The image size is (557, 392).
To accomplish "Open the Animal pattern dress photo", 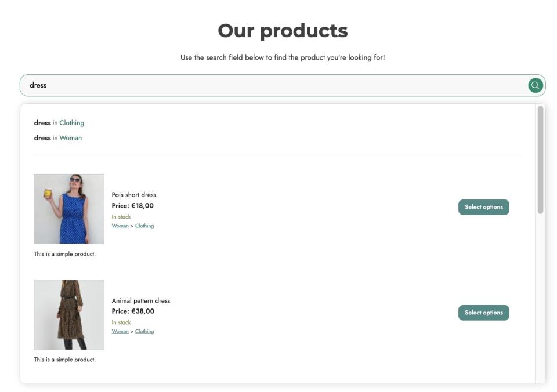I will pos(69,315).
